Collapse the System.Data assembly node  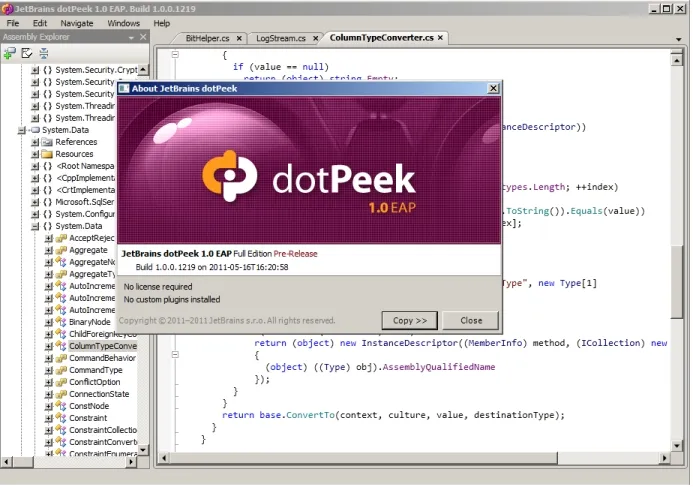click(21, 130)
